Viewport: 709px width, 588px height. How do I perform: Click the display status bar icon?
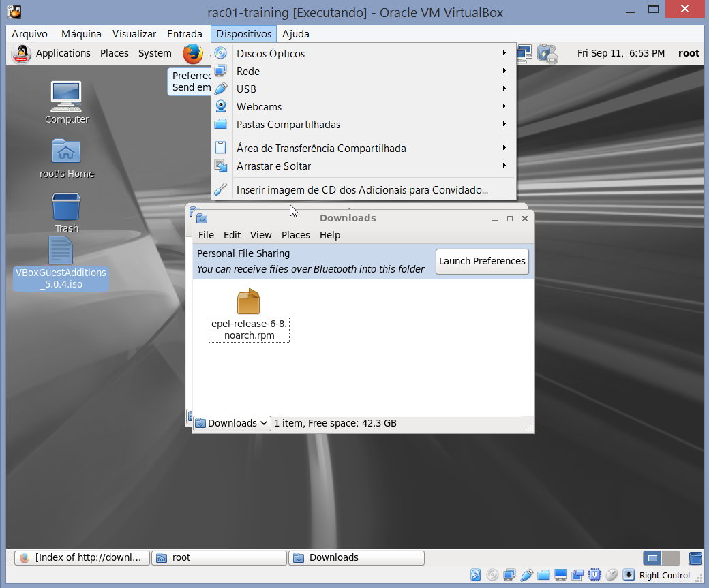click(560, 575)
